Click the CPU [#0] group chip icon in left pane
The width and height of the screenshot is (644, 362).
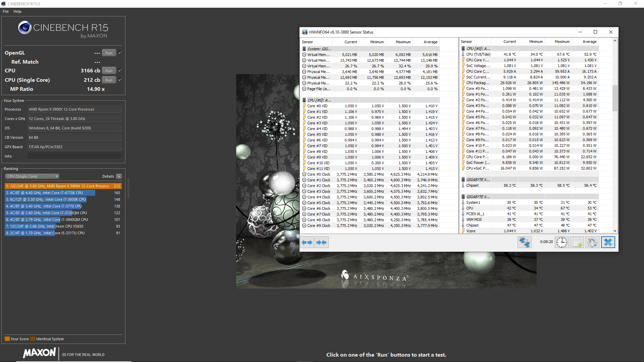point(304,100)
